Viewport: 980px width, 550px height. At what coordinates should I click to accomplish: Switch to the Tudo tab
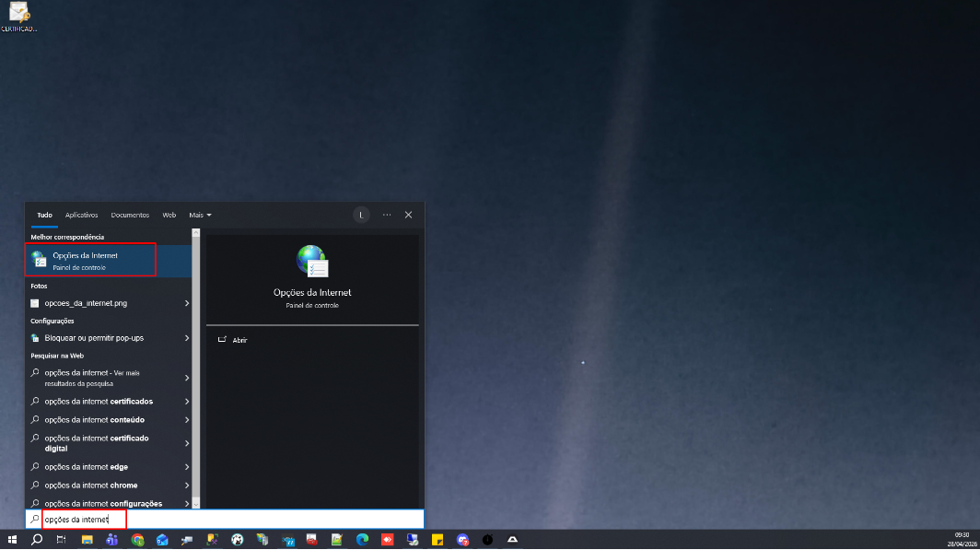[x=44, y=215]
